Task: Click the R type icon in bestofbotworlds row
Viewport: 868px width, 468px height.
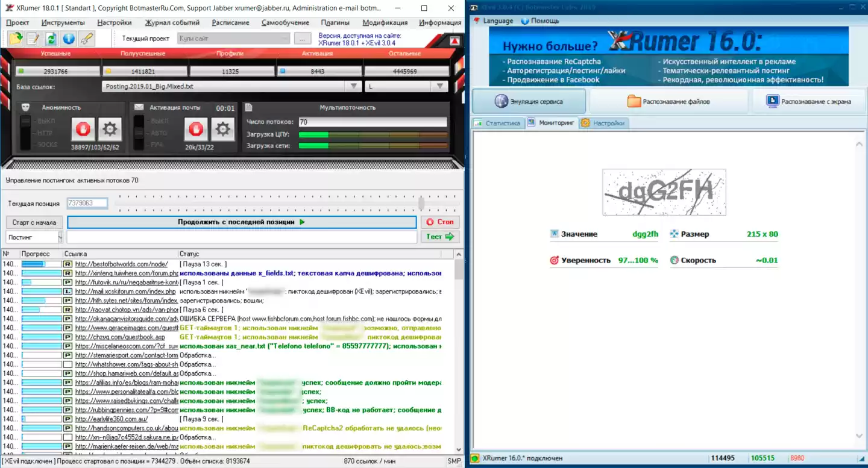Action: (x=68, y=264)
